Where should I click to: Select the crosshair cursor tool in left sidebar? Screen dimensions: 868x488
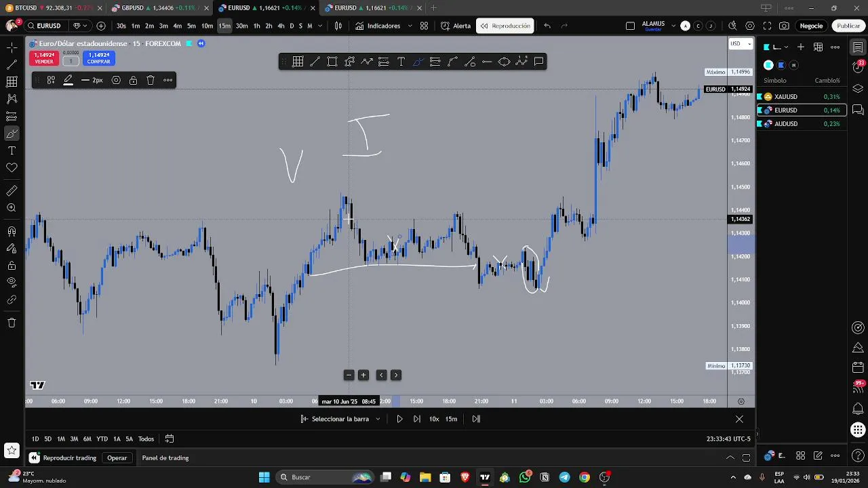pyautogui.click(x=12, y=47)
